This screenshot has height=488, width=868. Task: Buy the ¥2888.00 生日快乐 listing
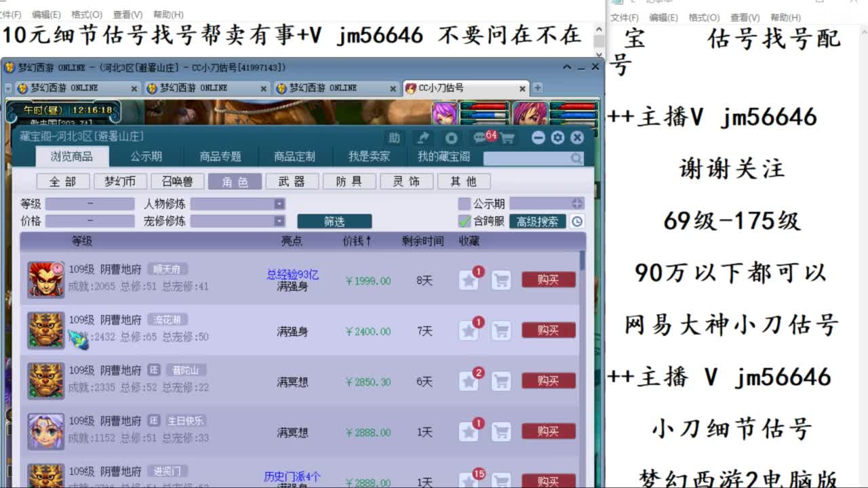(x=548, y=432)
